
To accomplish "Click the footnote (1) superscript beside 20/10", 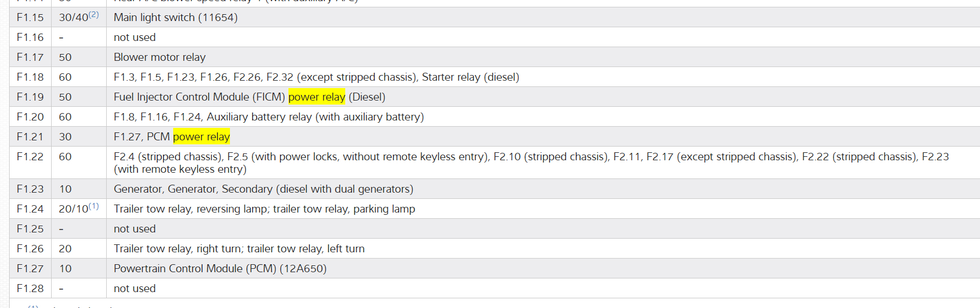I will click(94, 206).
